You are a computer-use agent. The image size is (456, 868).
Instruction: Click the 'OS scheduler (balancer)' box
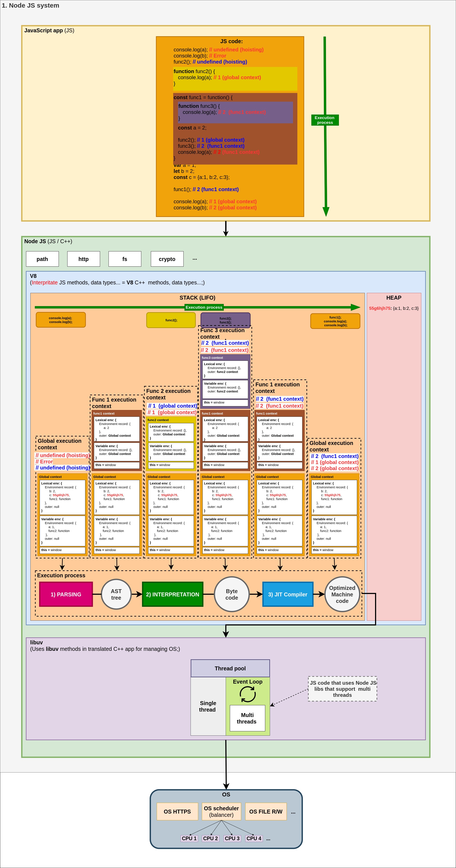[x=221, y=811]
